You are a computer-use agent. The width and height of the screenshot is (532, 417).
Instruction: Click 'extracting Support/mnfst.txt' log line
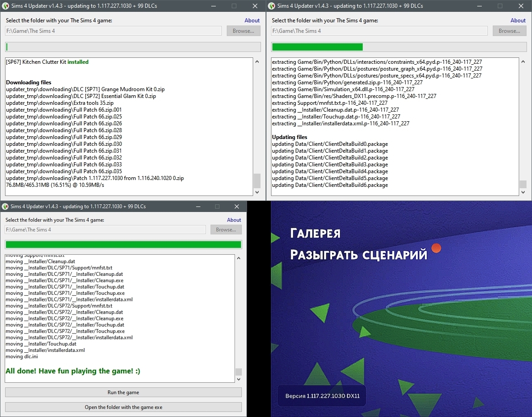[329, 103]
